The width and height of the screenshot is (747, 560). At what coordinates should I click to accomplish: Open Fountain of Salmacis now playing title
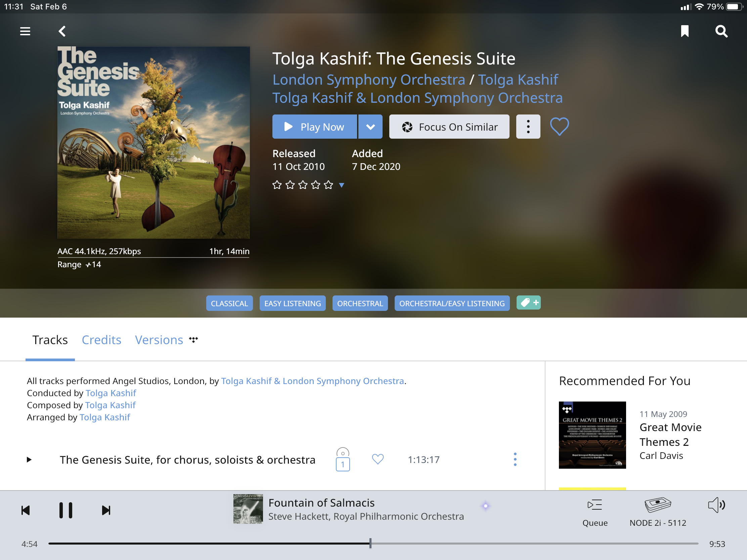(x=321, y=503)
